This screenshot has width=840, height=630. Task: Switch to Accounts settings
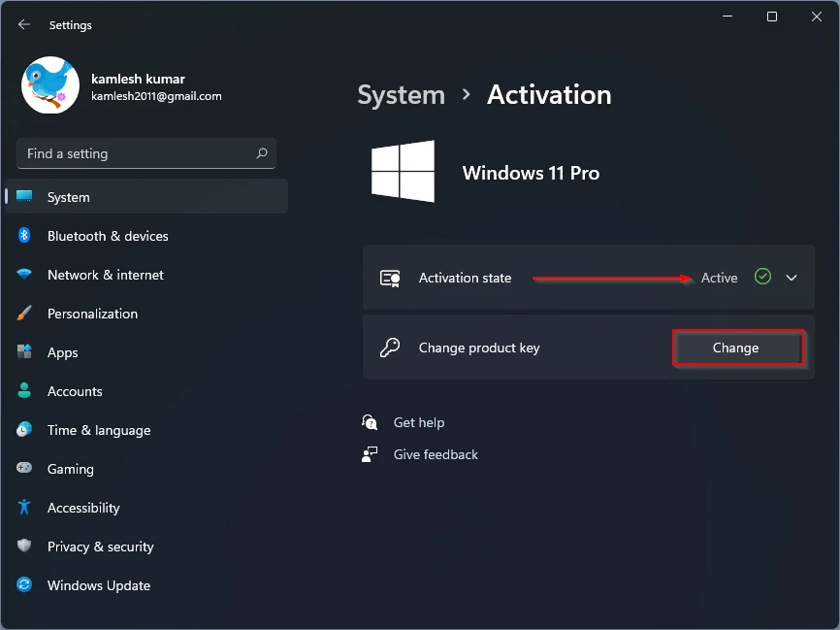(146, 391)
